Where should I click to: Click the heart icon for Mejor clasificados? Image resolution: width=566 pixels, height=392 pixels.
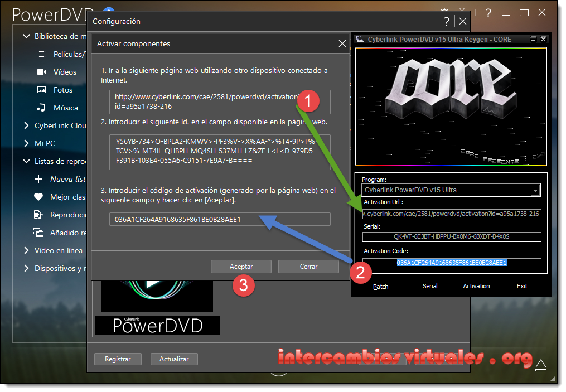coord(38,197)
